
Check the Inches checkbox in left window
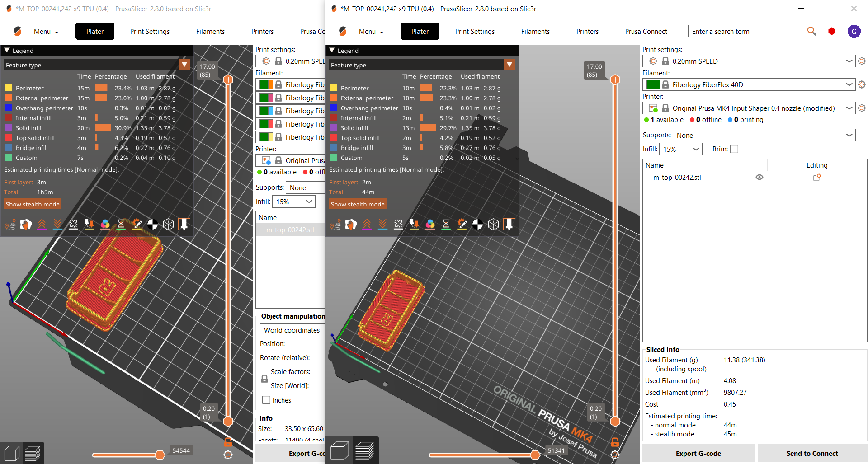click(266, 400)
